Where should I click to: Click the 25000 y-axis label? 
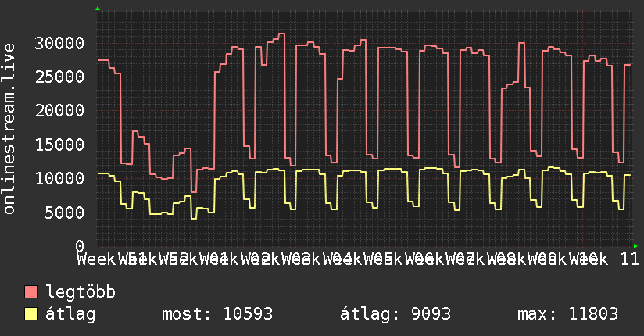click(59, 77)
